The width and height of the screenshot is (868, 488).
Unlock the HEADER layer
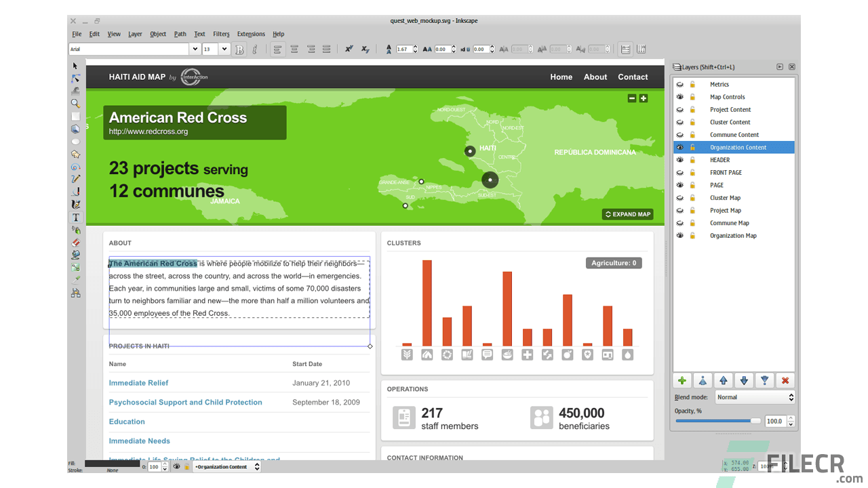[692, 159]
